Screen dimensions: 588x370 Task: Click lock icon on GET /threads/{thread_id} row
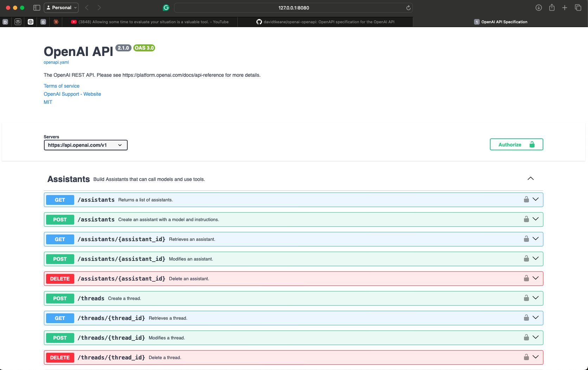pos(526,318)
